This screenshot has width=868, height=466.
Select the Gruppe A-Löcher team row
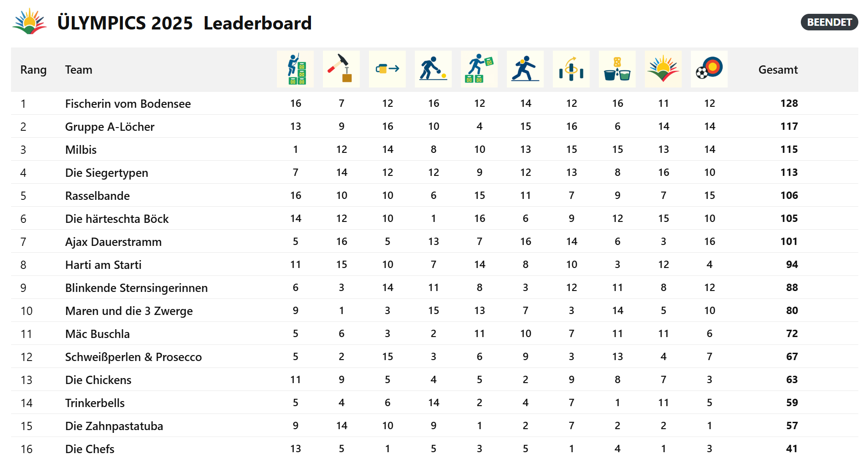pos(435,126)
